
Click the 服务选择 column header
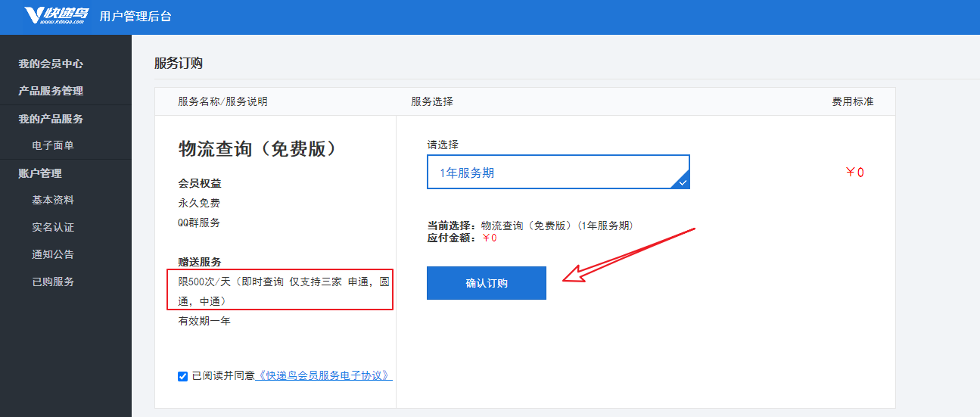point(432,101)
